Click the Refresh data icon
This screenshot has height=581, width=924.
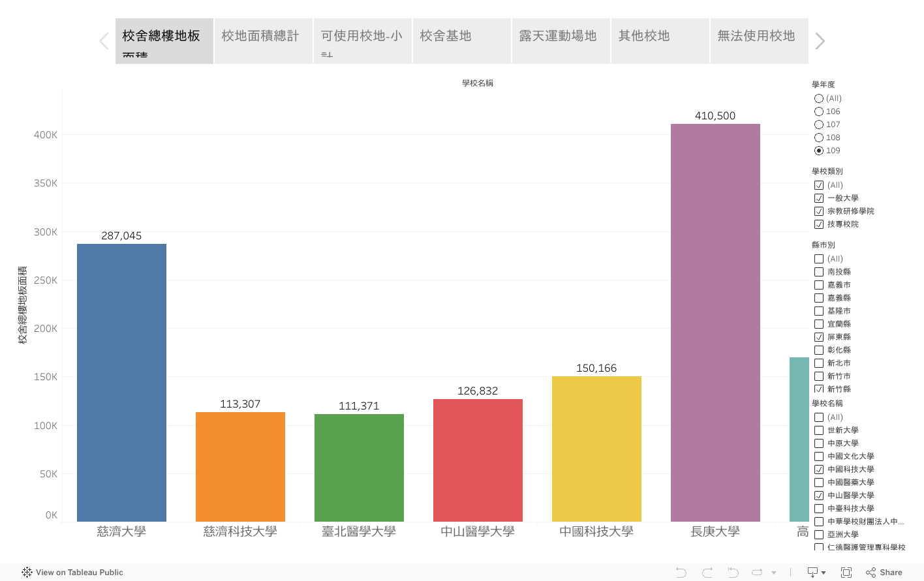click(757, 573)
